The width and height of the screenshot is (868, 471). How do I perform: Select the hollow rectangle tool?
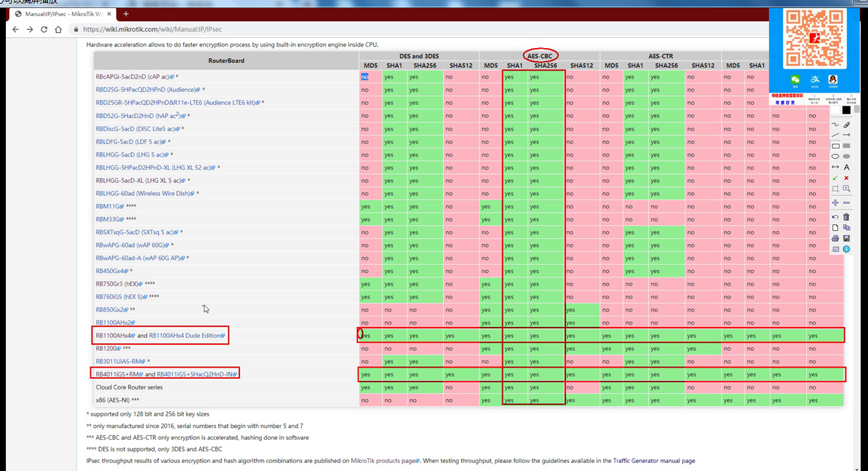tap(835, 146)
